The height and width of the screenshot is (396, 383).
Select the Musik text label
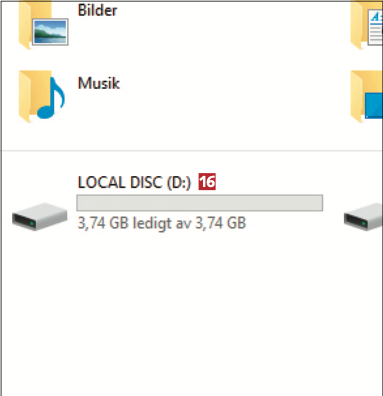(x=99, y=83)
